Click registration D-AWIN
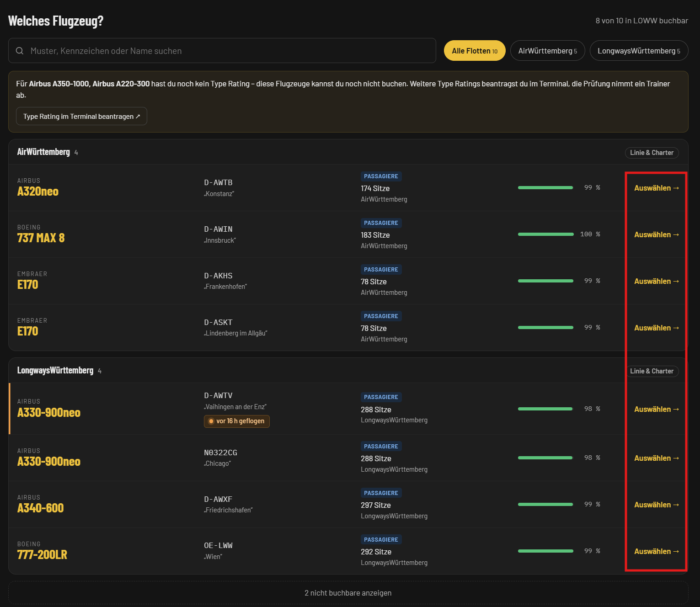700x607 pixels. [x=218, y=229]
